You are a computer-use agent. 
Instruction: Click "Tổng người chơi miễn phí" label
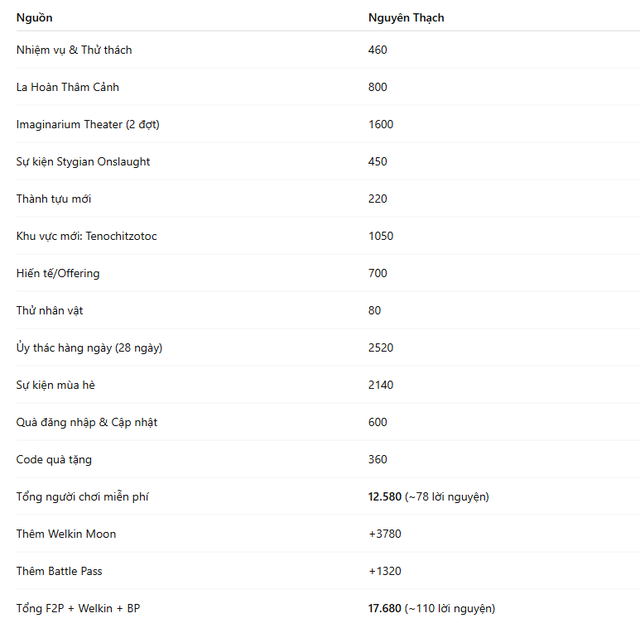click(x=82, y=497)
